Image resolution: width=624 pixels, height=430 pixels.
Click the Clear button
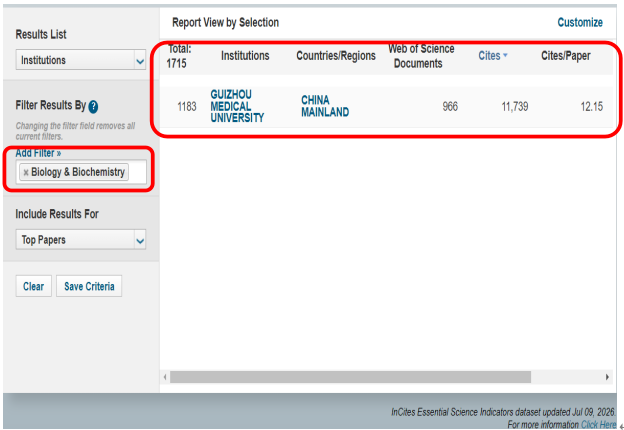click(x=33, y=286)
